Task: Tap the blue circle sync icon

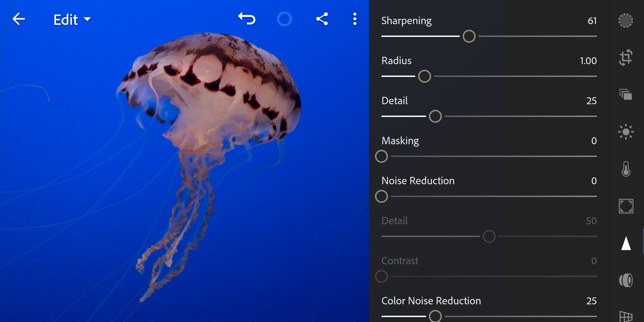Action: 284,19
